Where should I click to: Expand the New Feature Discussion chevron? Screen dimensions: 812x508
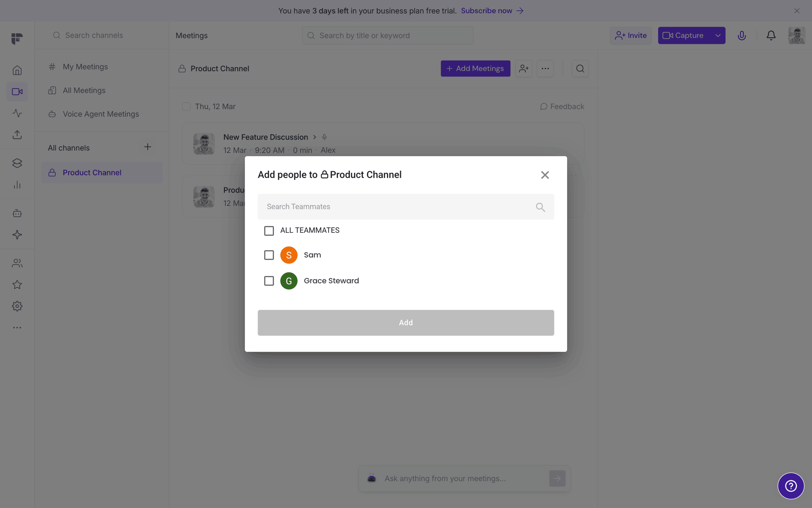pos(315,137)
